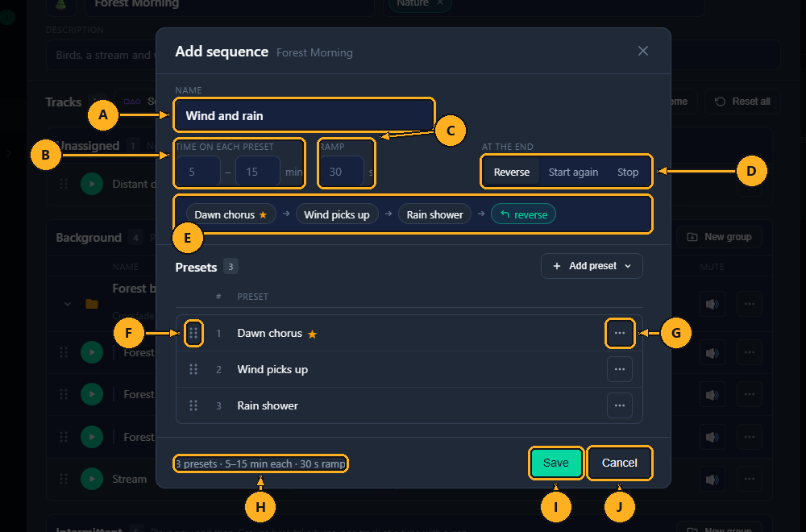Screen dimensions: 806x532
Task: Focus the minimum preset time field showing 5
Action: 198,172
